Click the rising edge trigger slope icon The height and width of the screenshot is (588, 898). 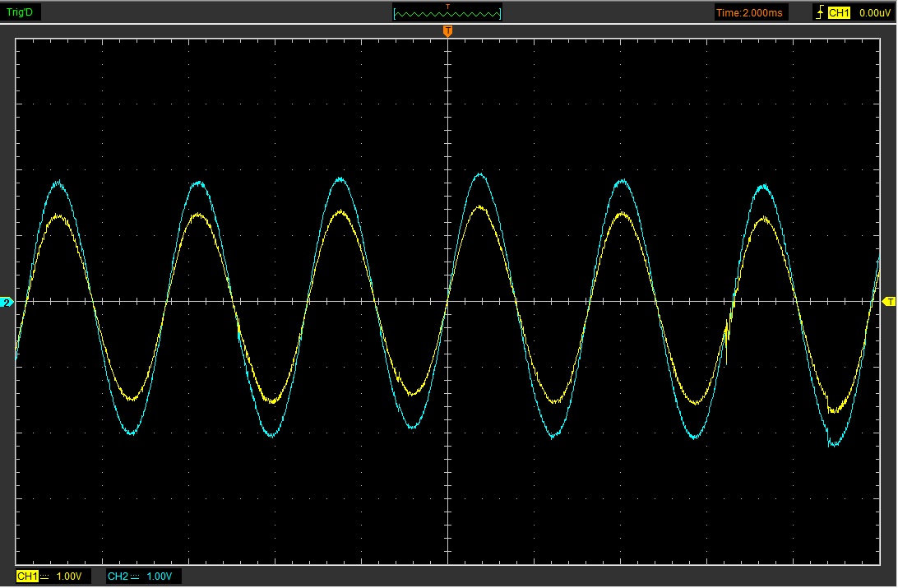point(819,12)
